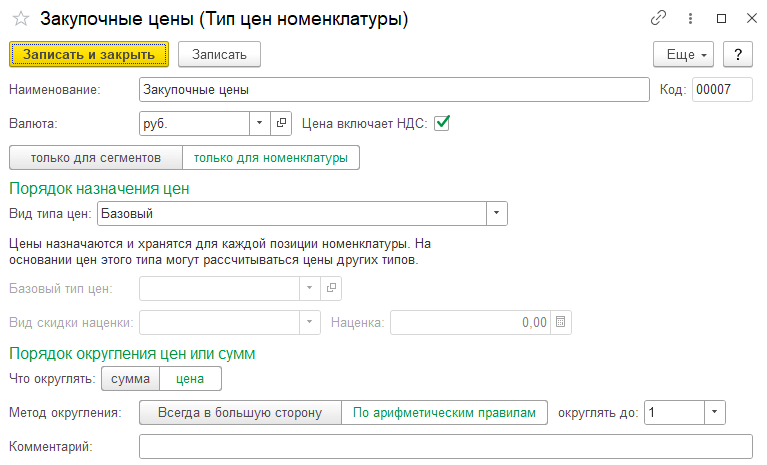767x465 pixels.
Task: Open the Базовый тип цен item card
Action: 331,288
